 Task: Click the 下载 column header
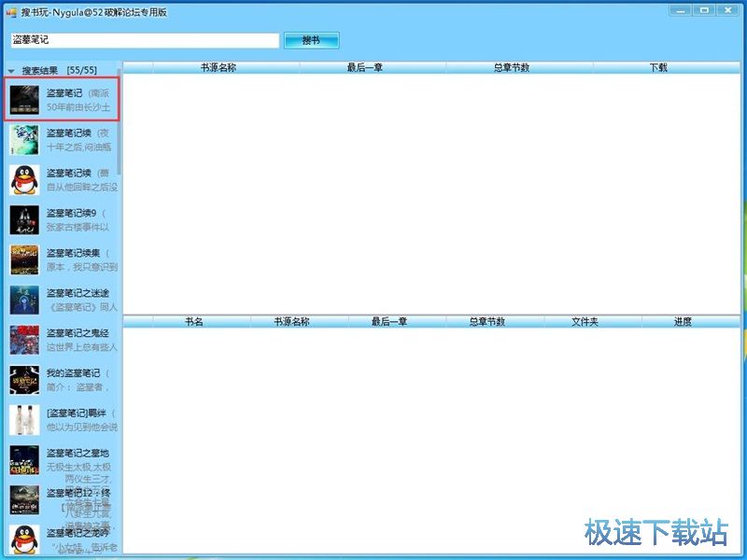point(658,67)
